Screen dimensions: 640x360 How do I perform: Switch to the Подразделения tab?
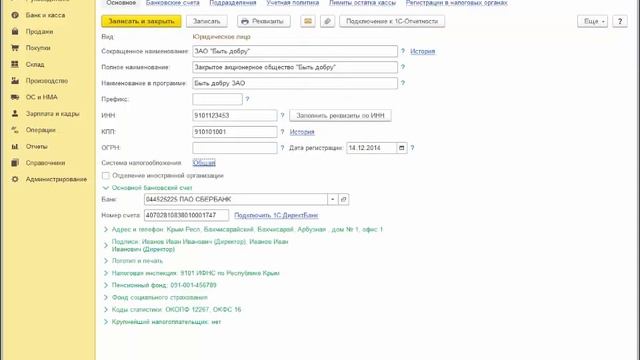tap(233, 3)
